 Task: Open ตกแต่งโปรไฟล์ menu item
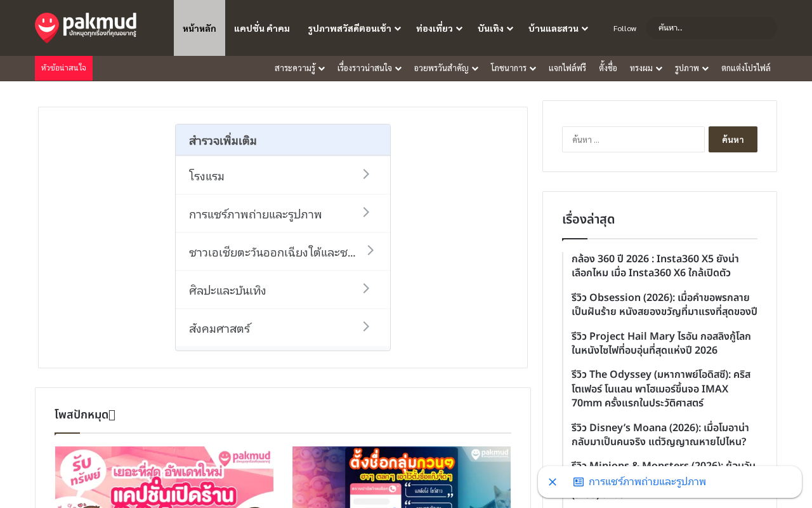746,68
